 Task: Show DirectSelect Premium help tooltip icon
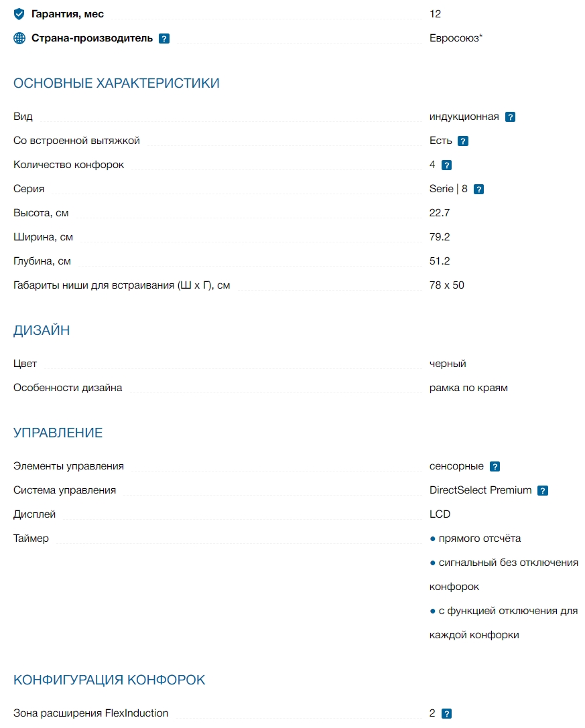pyautogui.click(x=543, y=491)
